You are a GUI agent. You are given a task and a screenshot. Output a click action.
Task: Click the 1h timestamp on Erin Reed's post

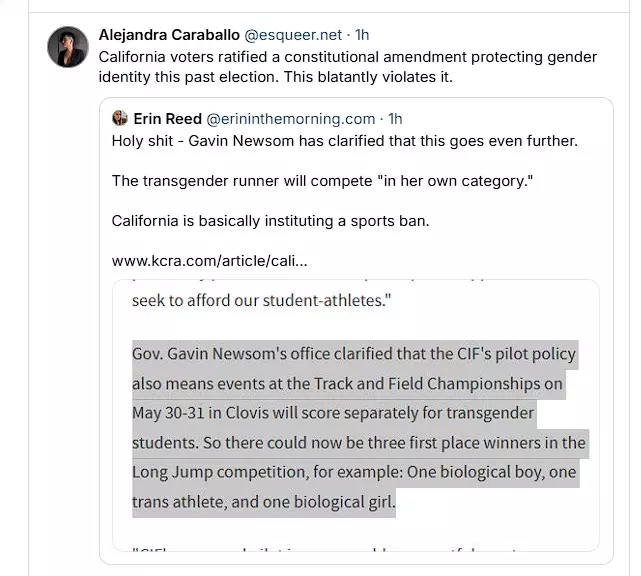point(395,118)
